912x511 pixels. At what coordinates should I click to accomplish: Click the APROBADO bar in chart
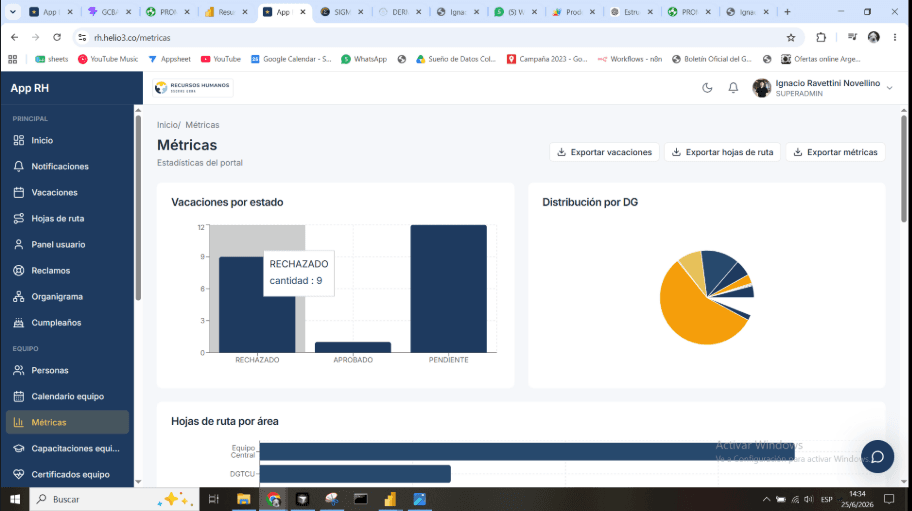pyautogui.click(x=353, y=347)
